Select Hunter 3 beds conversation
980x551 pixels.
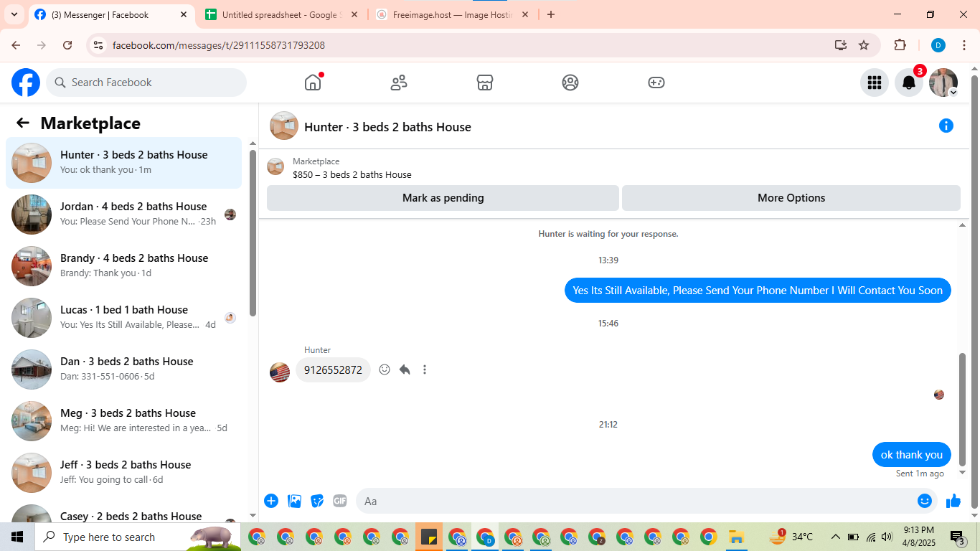tap(124, 163)
